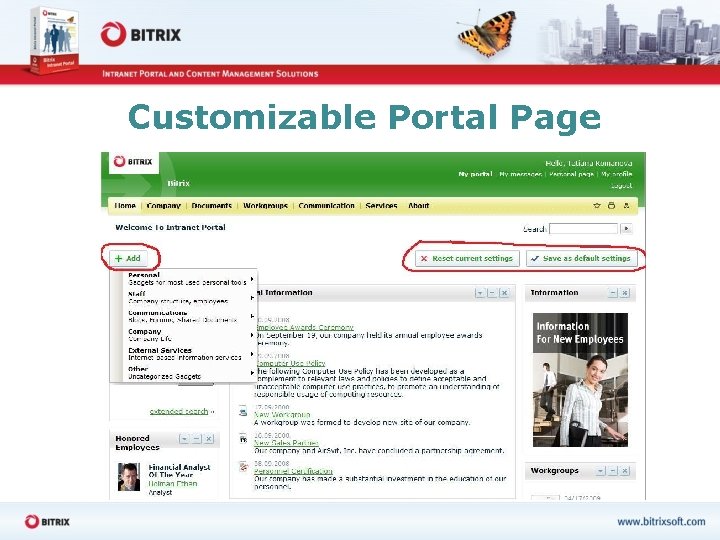Click the Personal page header link
The width and height of the screenshot is (720, 540).
tap(571, 174)
